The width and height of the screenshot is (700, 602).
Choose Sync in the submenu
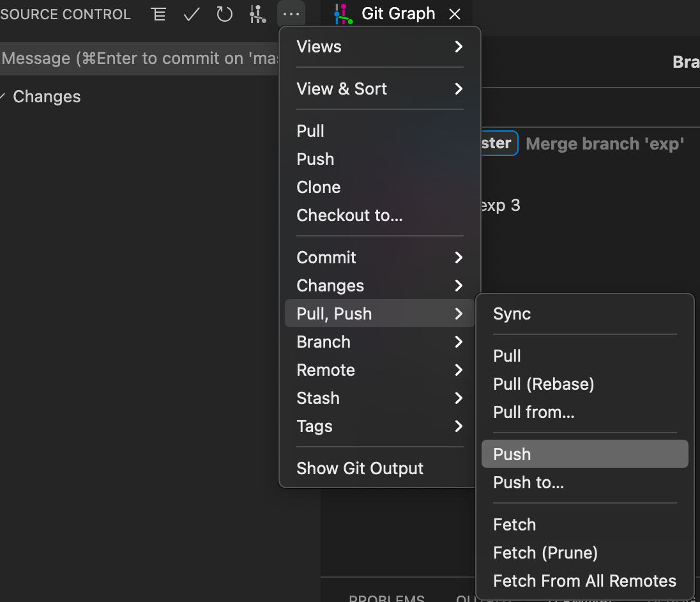585,314
